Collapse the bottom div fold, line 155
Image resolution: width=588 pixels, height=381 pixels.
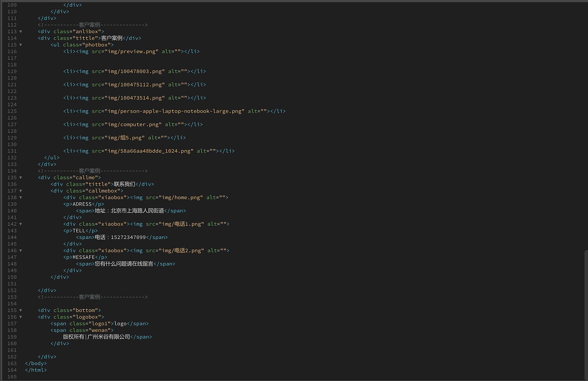[21, 311]
